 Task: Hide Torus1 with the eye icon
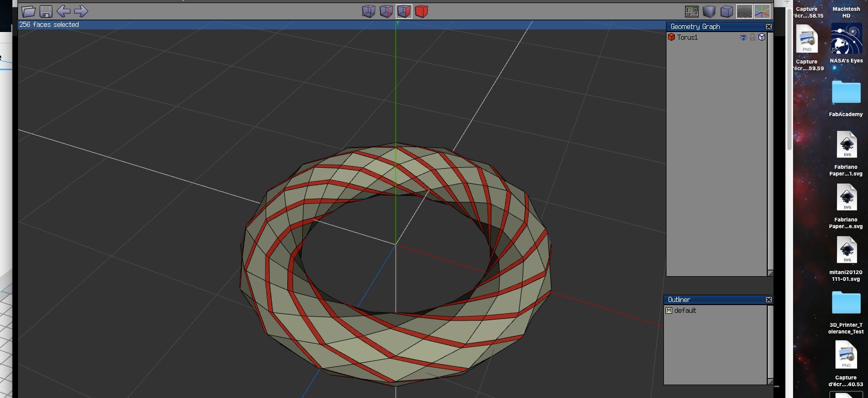point(743,38)
